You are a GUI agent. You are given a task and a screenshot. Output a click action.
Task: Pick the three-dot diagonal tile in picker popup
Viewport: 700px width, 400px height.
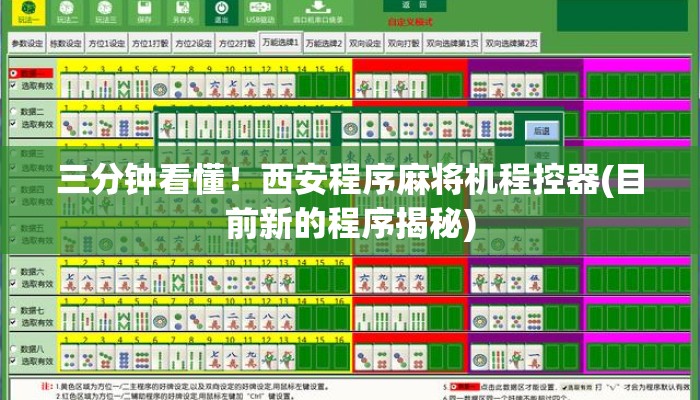[389, 127]
